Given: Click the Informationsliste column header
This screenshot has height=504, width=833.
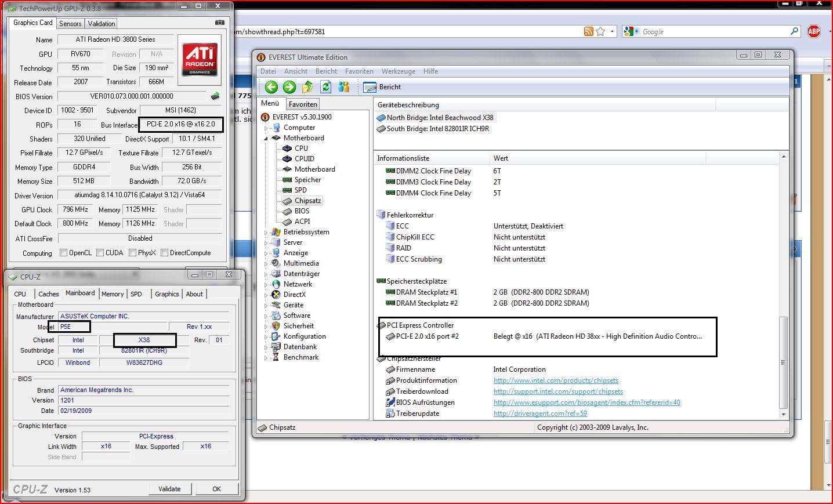Looking at the screenshot, I should pyautogui.click(x=432, y=158).
